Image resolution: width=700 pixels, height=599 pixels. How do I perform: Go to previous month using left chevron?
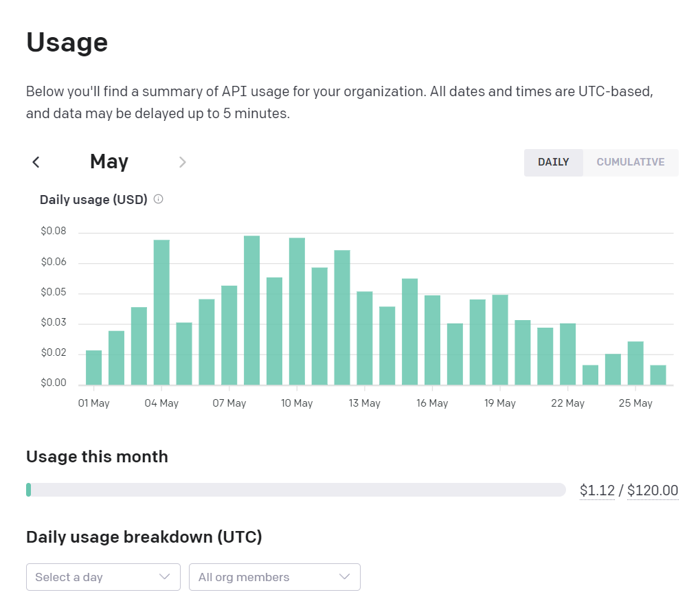[x=36, y=162]
